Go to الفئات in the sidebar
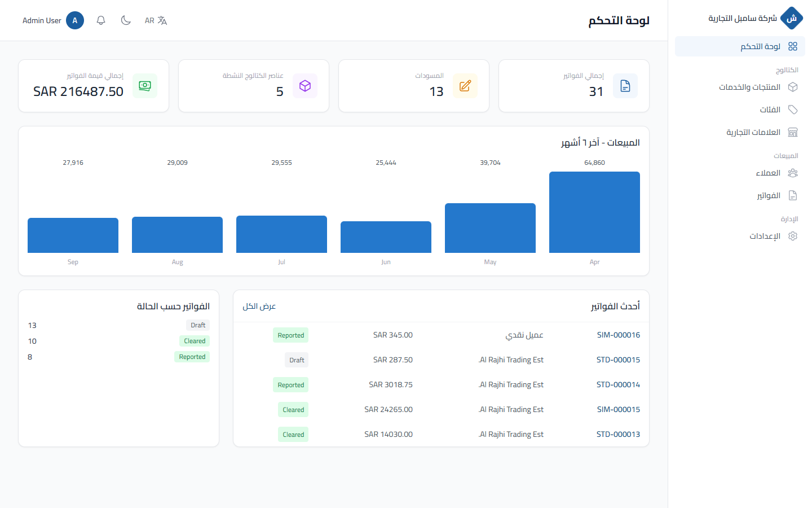Screen dimensions: 812x508 click(x=740, y=110)
